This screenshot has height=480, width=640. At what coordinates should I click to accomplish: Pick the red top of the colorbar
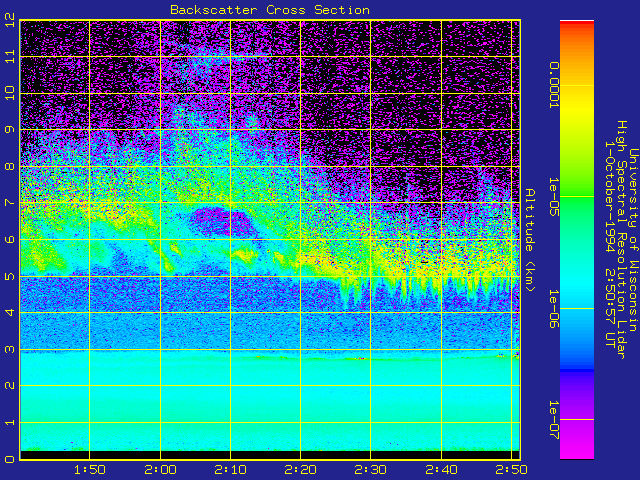click(577, 24)
